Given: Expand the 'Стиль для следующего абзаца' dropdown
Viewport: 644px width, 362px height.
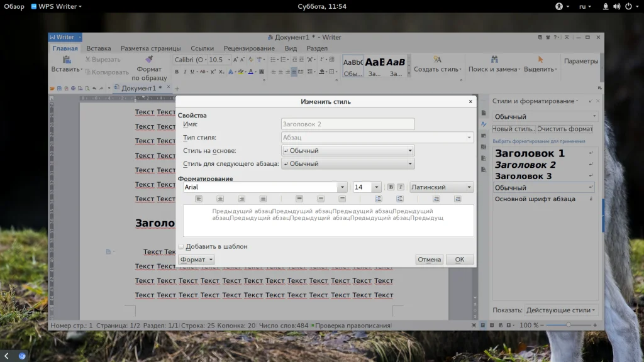Looking at the screenshot, I should tap(410, 164).
